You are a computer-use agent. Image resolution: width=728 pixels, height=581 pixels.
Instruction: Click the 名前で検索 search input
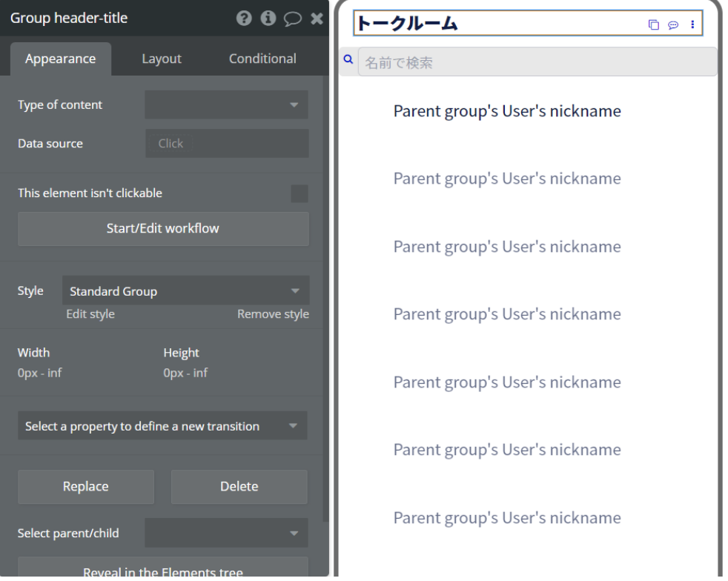click(x=537, y=63)
